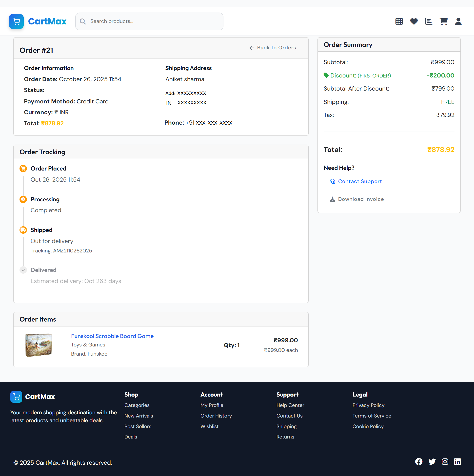Select tracking number text AMZ2110262025
Image resolution: width=474 pixels, height=476 pixels.
tap(73, 251)
